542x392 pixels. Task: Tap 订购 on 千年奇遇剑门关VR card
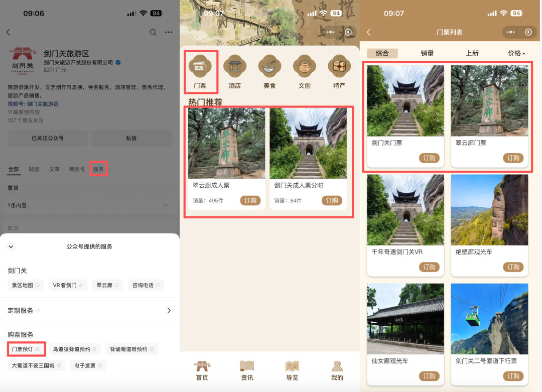pyautogui.click(x=429, y=267)
